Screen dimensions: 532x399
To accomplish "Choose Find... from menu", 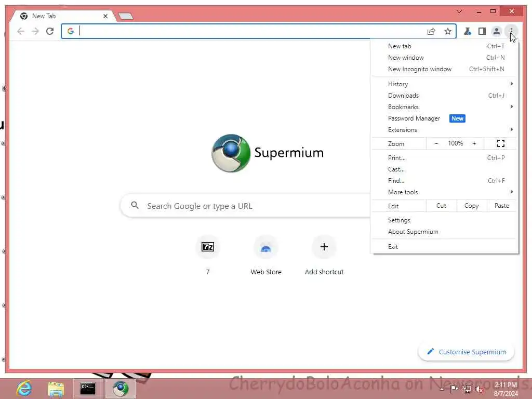I will [x=445, y=181].
